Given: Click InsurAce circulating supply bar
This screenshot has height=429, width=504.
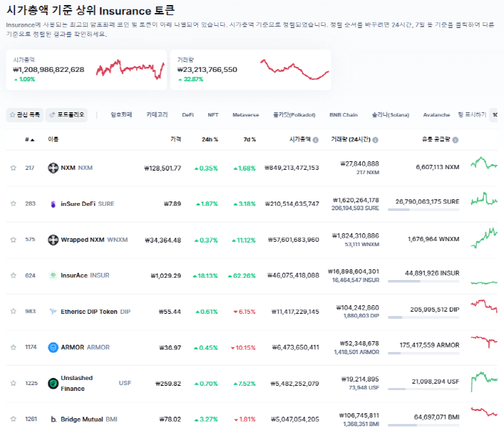Looking at the screenshot, I should pos(423,281).
